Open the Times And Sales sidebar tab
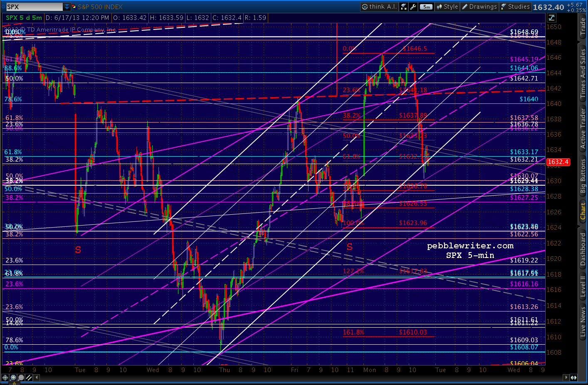Screen dimensions: 588x385 point(583,73)
